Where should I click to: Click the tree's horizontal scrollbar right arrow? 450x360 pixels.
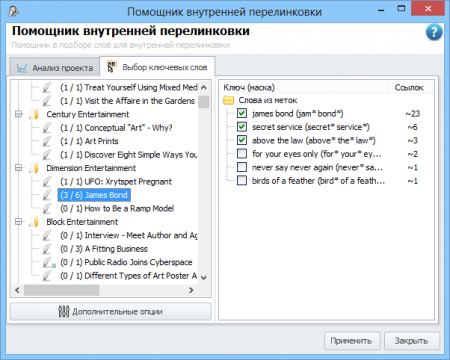coord(191,290)
